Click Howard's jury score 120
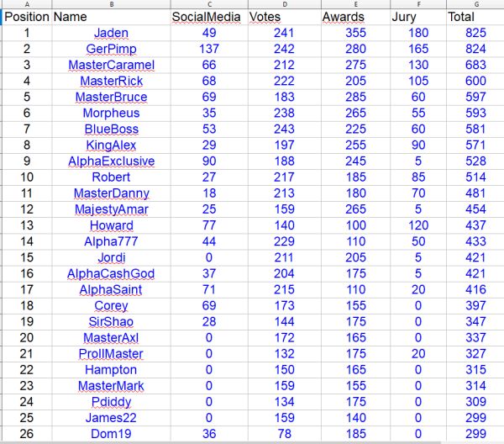 point(418,225)
